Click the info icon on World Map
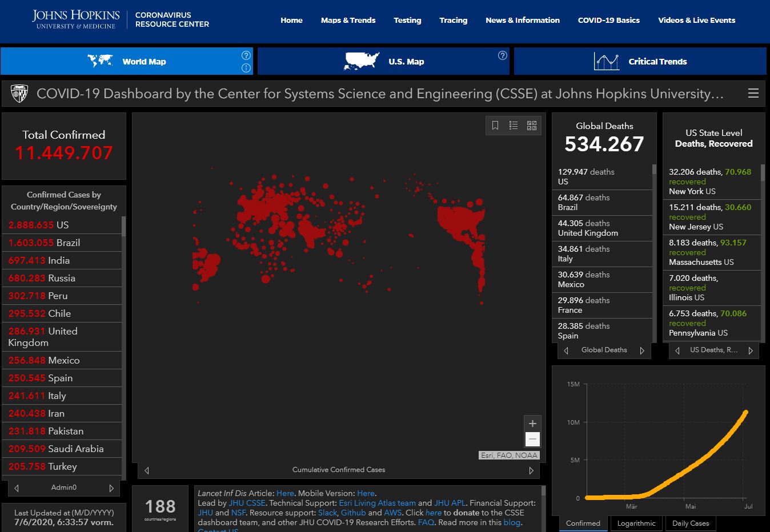 (246, 68)
